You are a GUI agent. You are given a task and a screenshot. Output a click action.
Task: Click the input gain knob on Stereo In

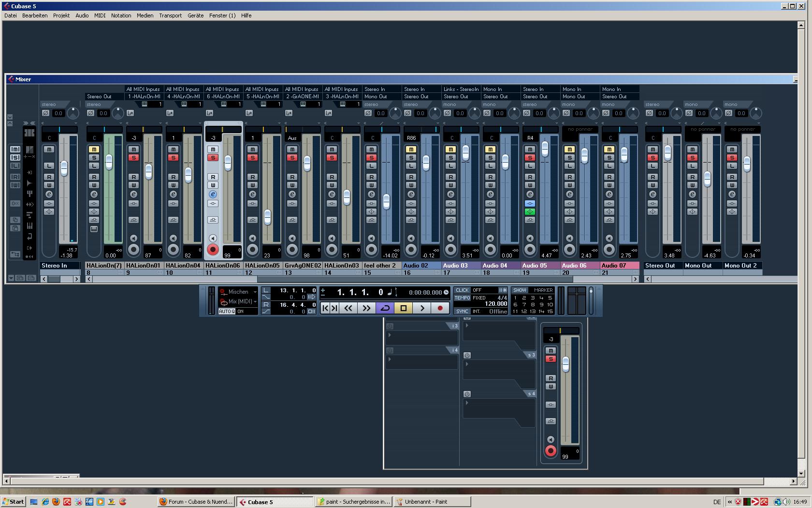[x=72, y=113]
